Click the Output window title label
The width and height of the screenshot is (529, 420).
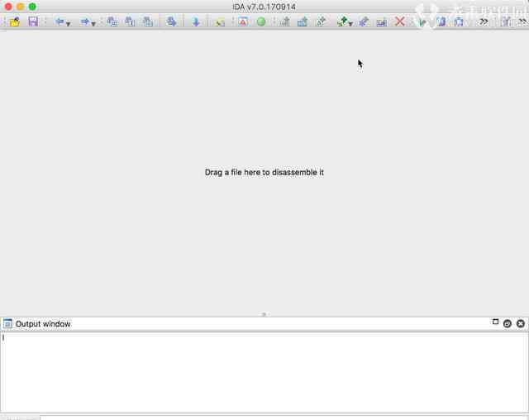[43, 324]
